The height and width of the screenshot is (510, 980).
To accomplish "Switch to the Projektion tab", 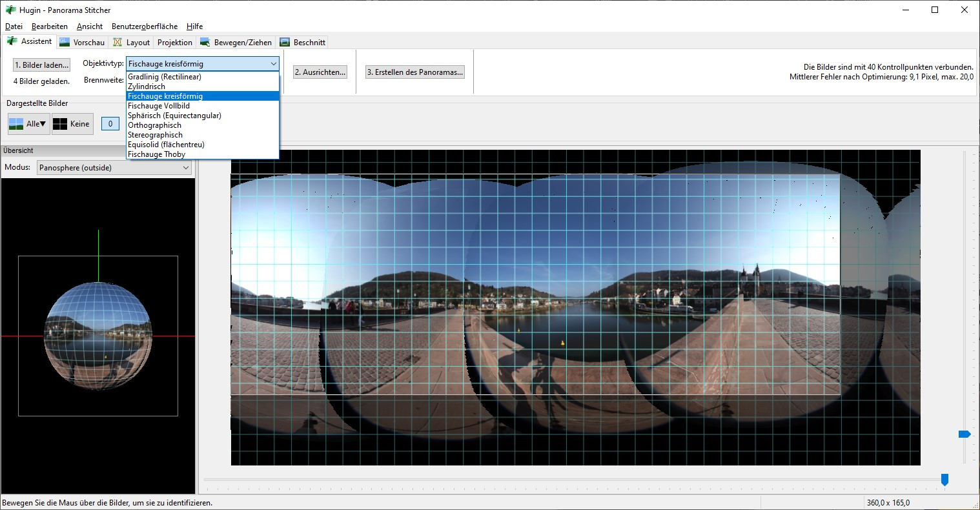I will (174, 42).
